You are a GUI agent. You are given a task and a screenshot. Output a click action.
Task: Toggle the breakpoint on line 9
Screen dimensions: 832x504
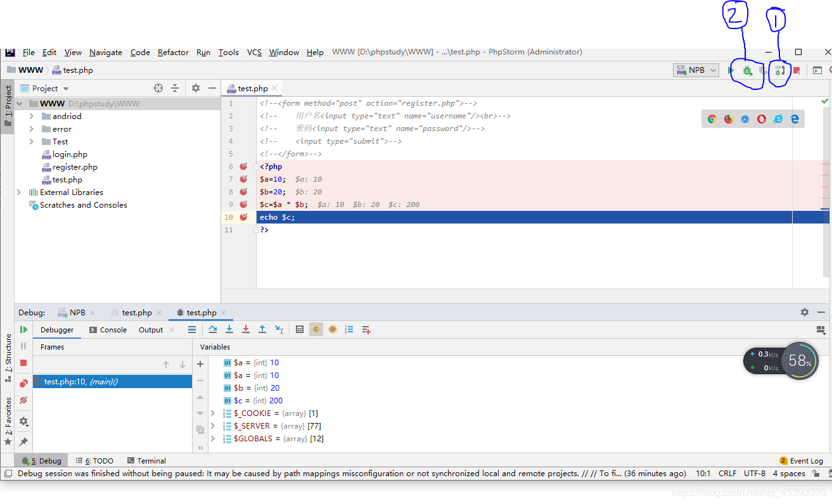coord(243,205)
